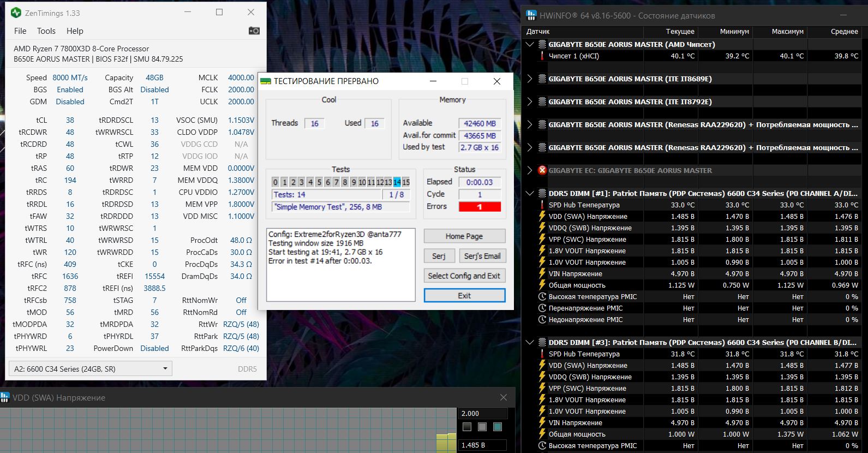Click DIMM #1 VDDQ (SWB) lightning bolt icon
Image resolution: width=868 pixels, height=453 pixels.
coord(542,228)
